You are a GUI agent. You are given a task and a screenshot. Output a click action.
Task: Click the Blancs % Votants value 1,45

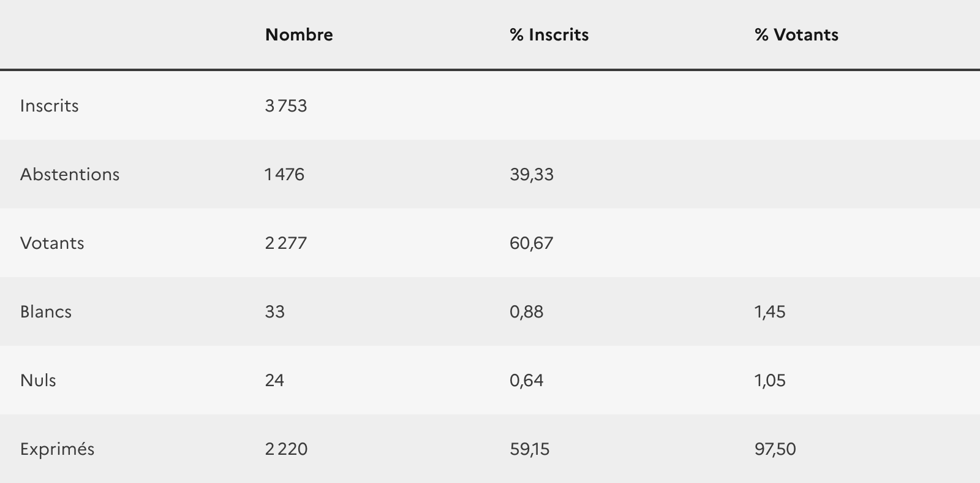770,312
